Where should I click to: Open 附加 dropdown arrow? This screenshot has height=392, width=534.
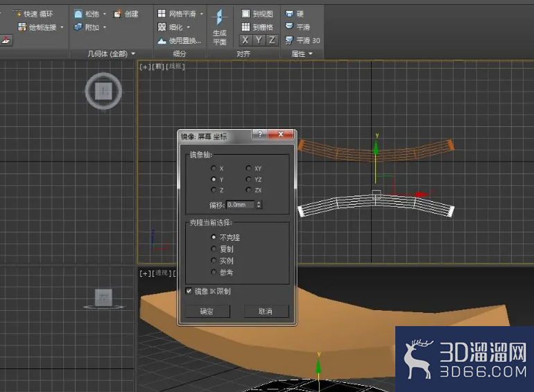click(105, 27)
